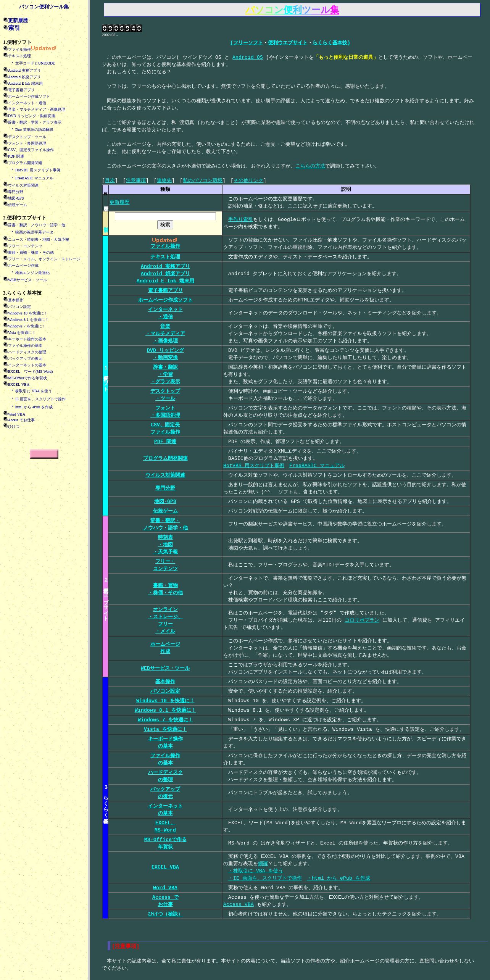
Task: Open sidebar link Windows 10 を快適に！
Action: coord(27,313)
